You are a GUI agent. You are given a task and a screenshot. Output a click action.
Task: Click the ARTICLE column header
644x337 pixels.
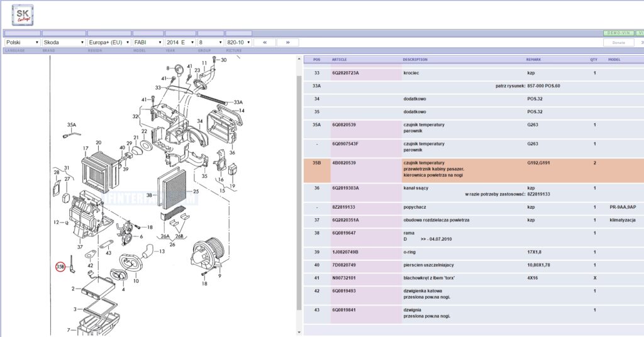pos(339,60)
